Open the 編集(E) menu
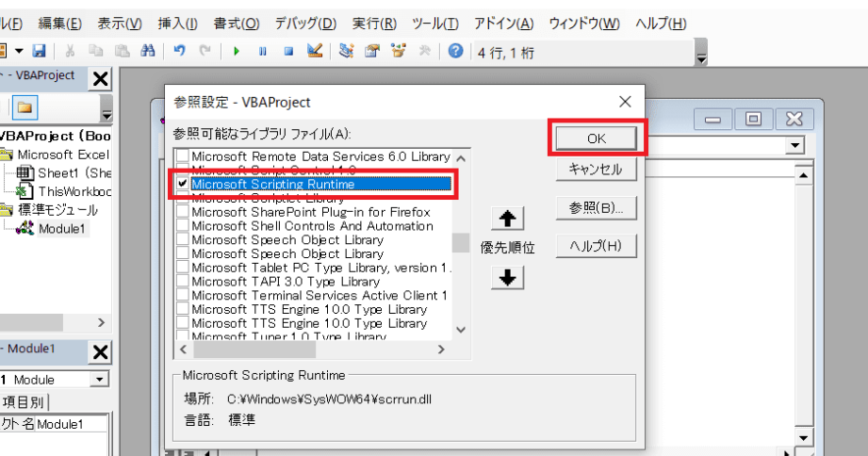Image resolution: width=868 pixels, height=456 pixels. click(x=59, y=24)
